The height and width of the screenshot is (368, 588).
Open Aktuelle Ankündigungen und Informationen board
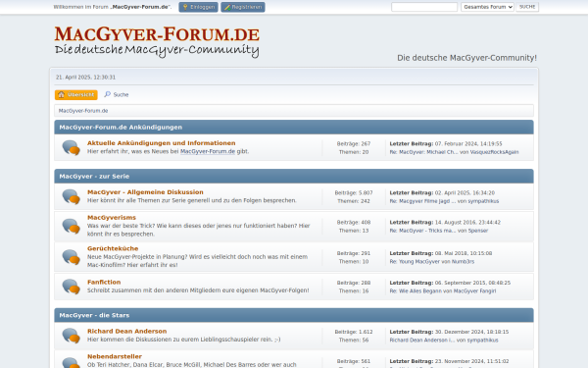tap(162, 143)
